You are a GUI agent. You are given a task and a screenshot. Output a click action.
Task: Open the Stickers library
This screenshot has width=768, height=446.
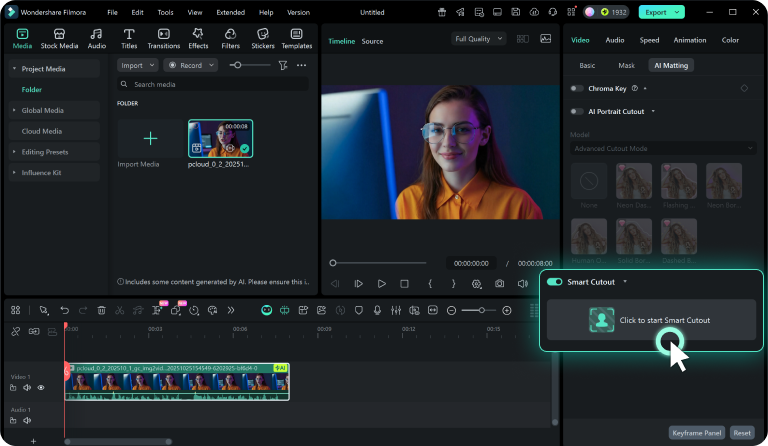pyautogui.click(x=263, y=38)
